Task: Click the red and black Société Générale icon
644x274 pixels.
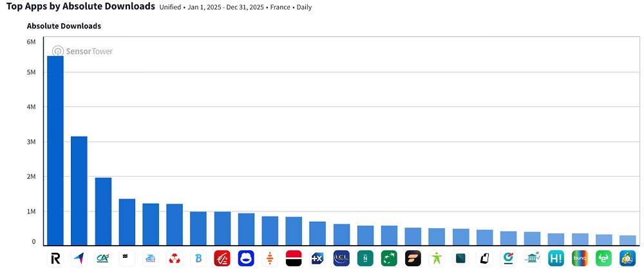Action: 294,259
